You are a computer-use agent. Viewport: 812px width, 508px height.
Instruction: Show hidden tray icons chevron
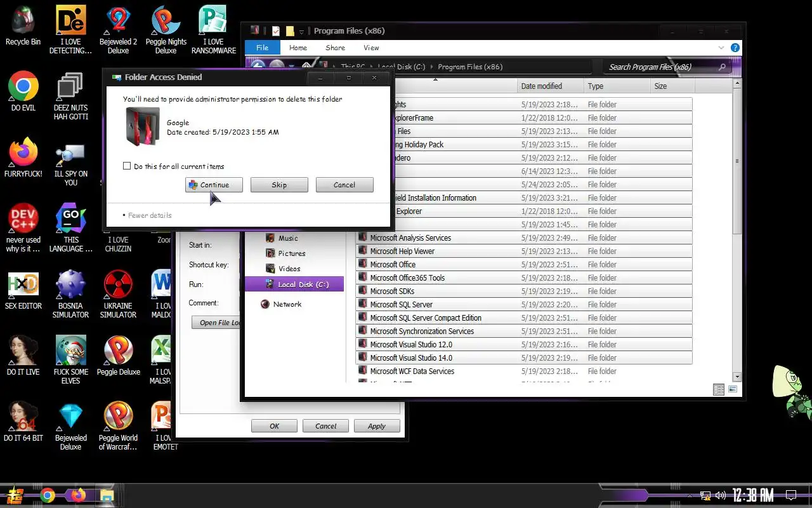[691, 495]
